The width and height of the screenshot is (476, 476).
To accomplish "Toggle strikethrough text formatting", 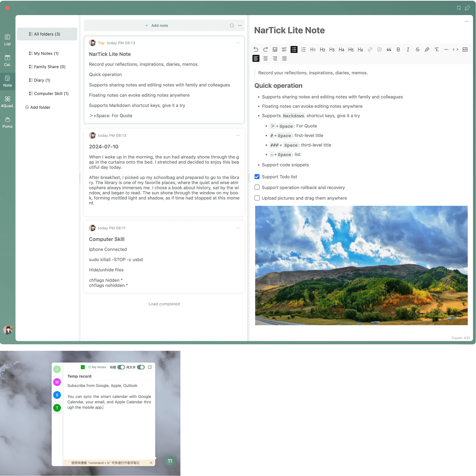I will [417, 50].
